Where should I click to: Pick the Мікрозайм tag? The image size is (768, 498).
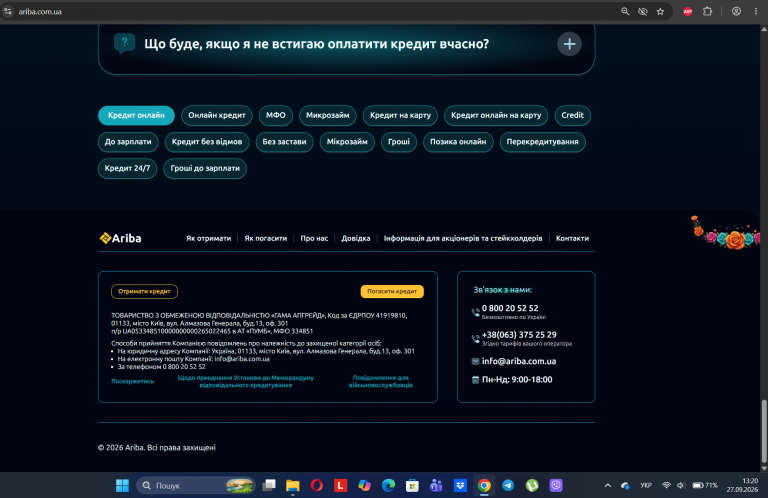(x=347, y=142)
